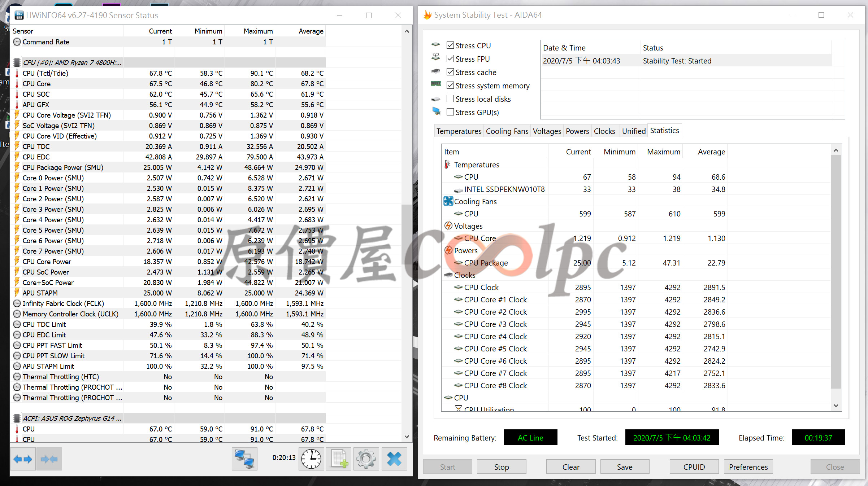Open the Unified tab
The height and width of the screenshot is (486, 868).
634,131
